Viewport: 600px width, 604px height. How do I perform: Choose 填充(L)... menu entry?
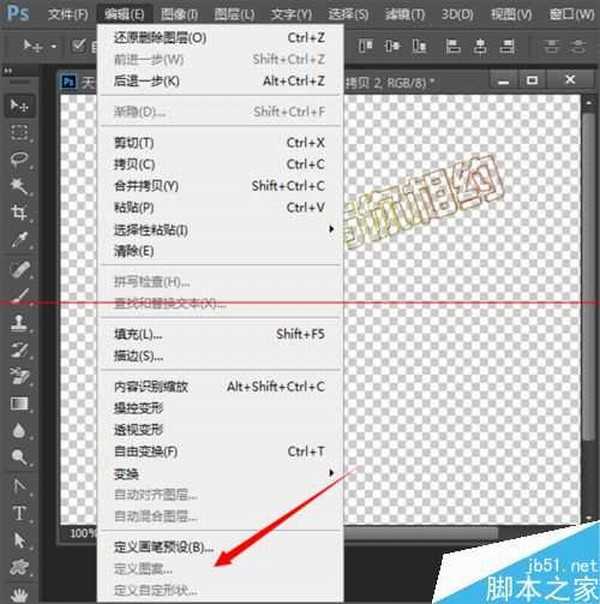220,334
